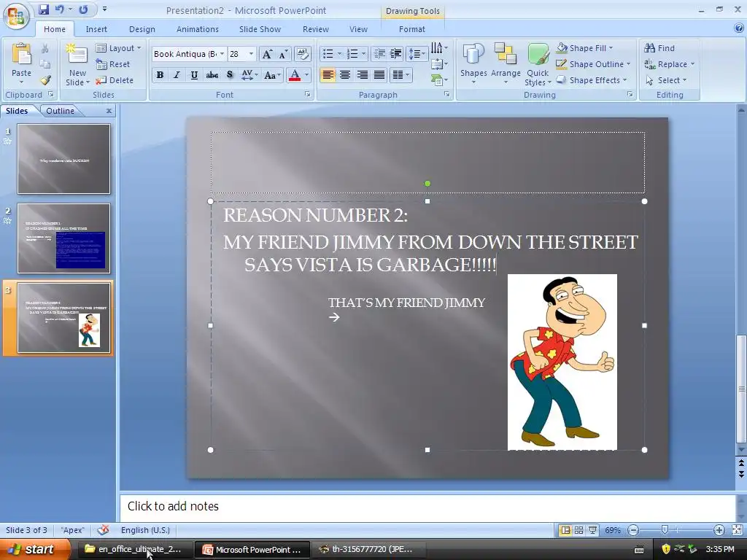Open Change Case dropdown

click(x=273, y=75)
